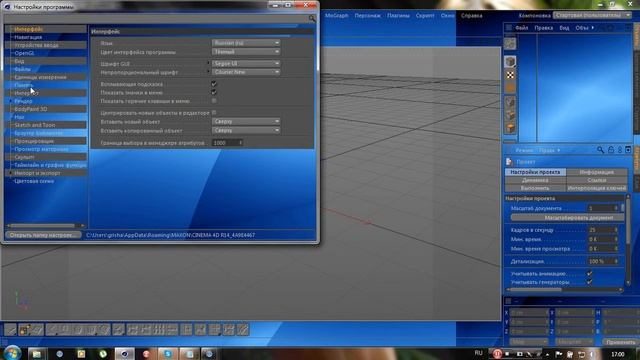
Task: Switch to the Динамика tab
Action: click(535, 180)
